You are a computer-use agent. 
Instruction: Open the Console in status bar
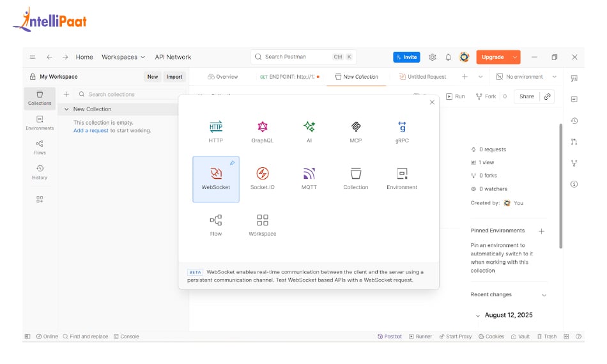[127, 337]
